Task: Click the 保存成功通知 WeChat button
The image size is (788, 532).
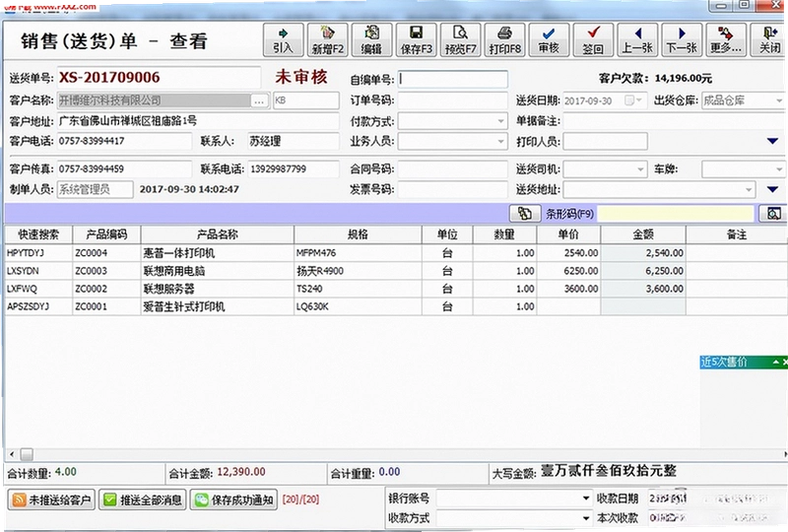Action: pos(233,499)
